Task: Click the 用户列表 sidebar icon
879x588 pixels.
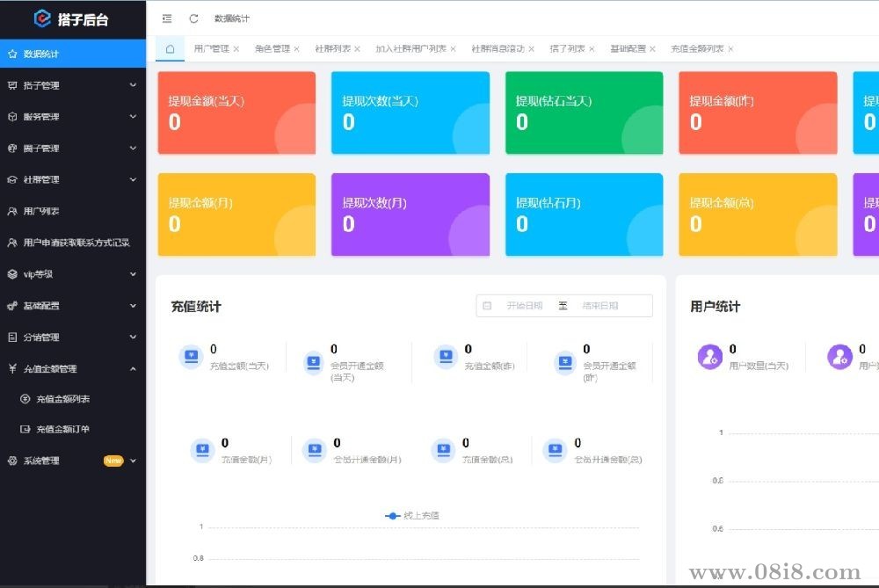Action: click(13, 211)
